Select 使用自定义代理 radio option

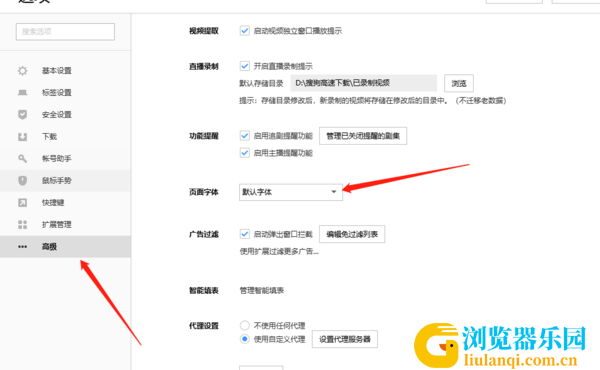point(245,339)
